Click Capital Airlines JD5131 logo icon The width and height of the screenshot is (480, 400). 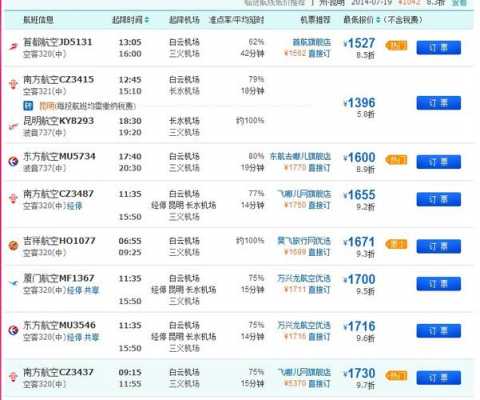click(x=13, y=46)
